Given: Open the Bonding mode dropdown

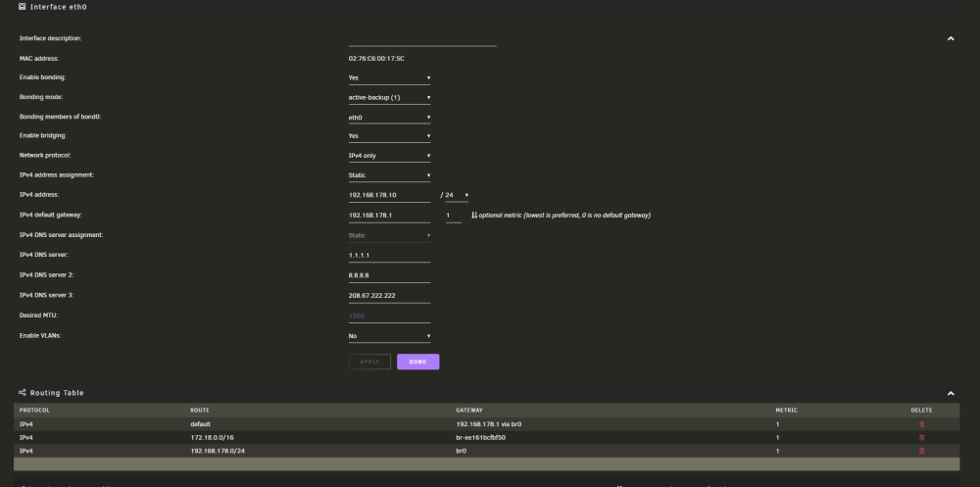Looking at the screenshot, I should point(389,98).
